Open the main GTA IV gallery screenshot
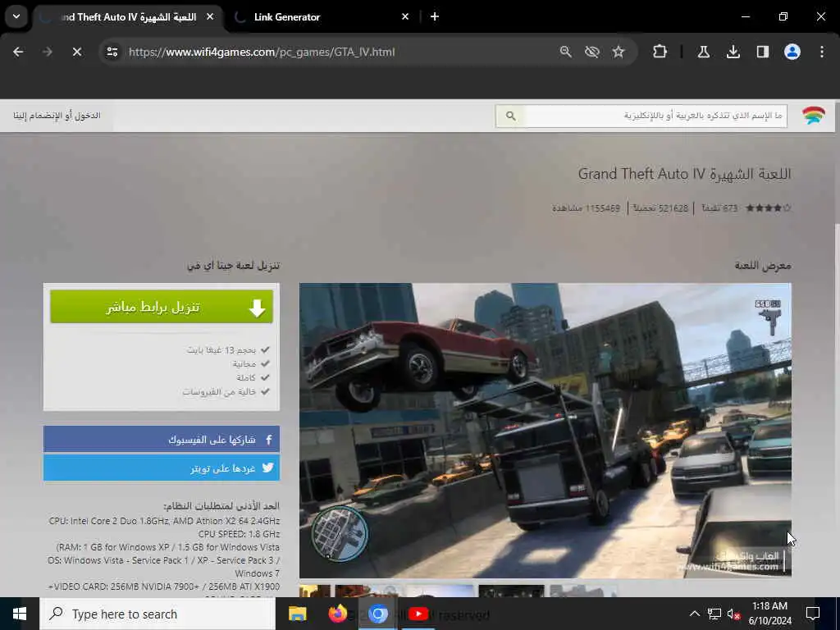 (x=546, y=430)
